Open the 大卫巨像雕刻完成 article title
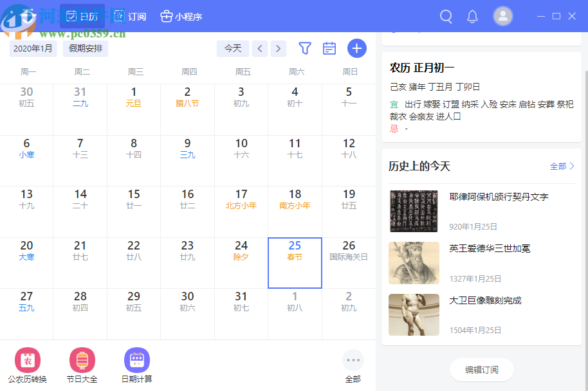588x391 pixels. pos(485,300)
